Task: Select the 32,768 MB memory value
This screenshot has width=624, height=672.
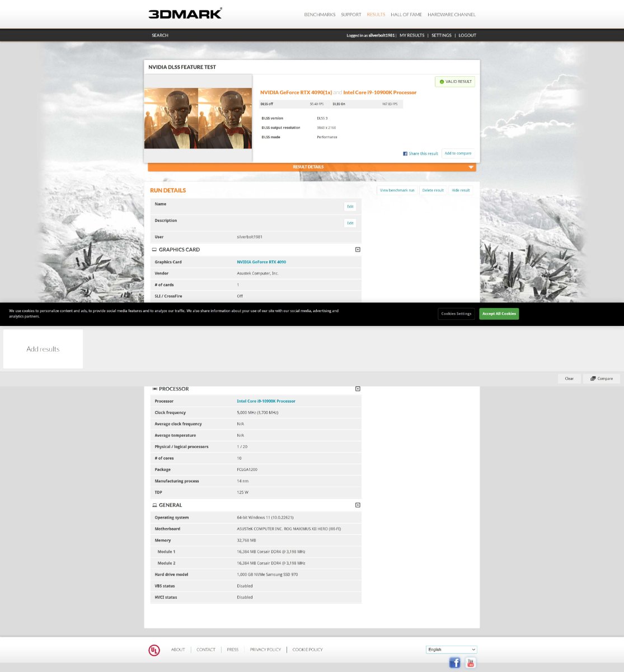Action: [x=246, y=540]
